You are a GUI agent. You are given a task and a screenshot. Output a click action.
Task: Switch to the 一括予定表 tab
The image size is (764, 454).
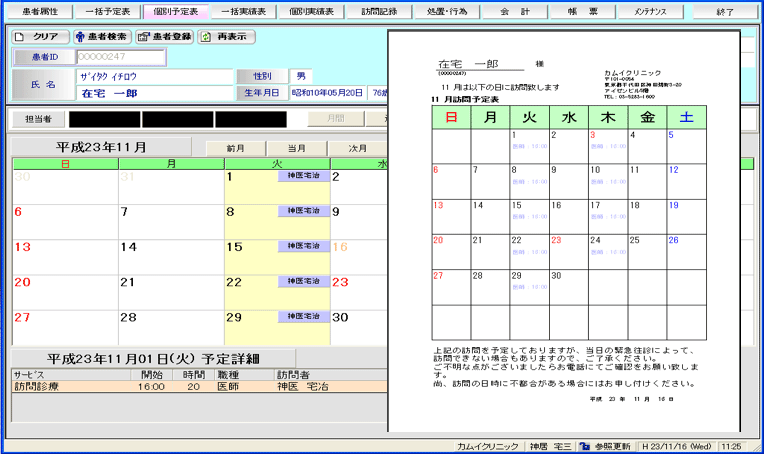click(108, 12)
